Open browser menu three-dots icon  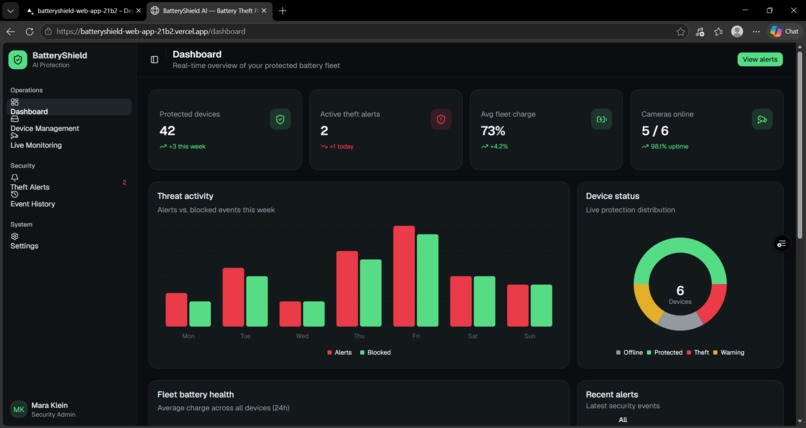[x=756, y=32]
